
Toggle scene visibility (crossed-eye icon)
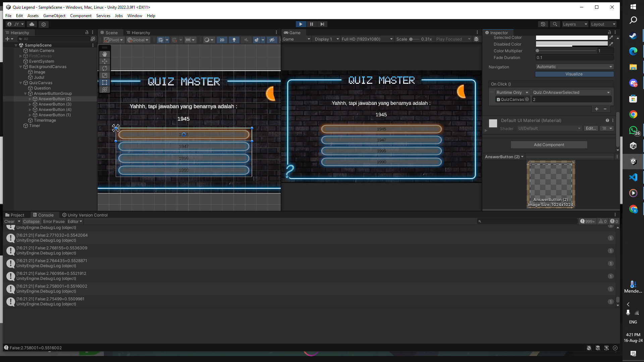click(x=272, y=40)
